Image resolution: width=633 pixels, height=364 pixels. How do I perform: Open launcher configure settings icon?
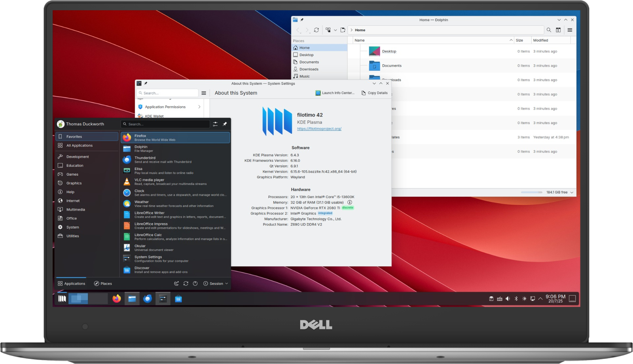point(215,124)
